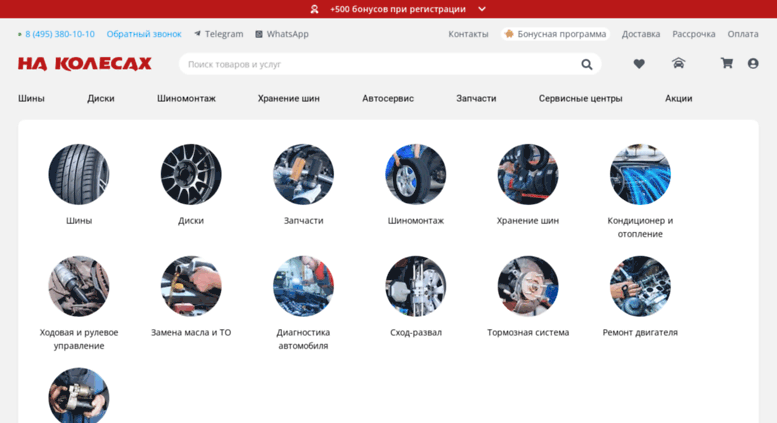Click Тормозная система label
Image resolution: width=777 pixels, height=423 pixels.
coord(528,332)
